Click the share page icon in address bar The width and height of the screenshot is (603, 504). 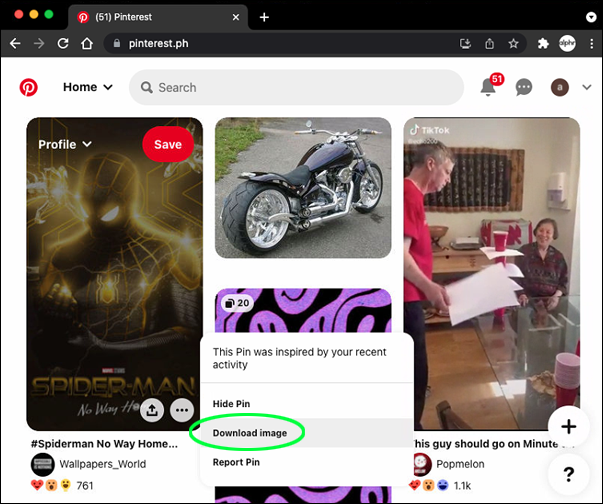coord(489,43)
